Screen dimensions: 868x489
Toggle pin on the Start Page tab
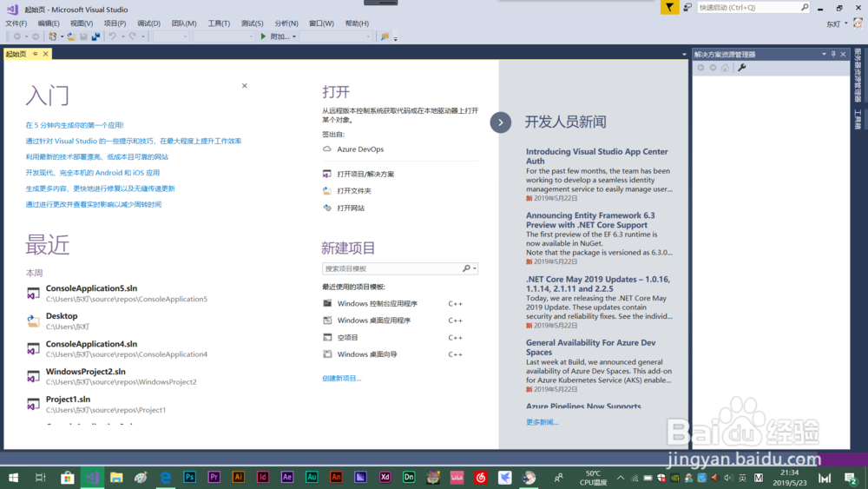tap(35, 54)
